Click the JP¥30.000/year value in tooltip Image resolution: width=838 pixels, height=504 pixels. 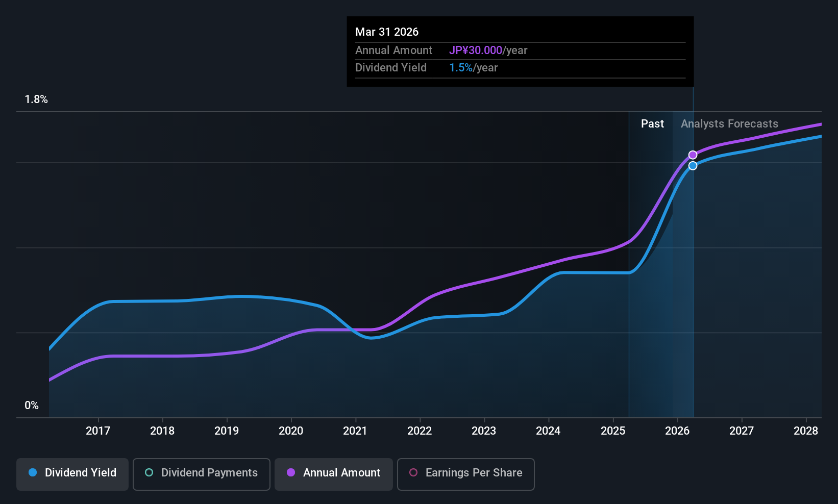coord(488,51)
